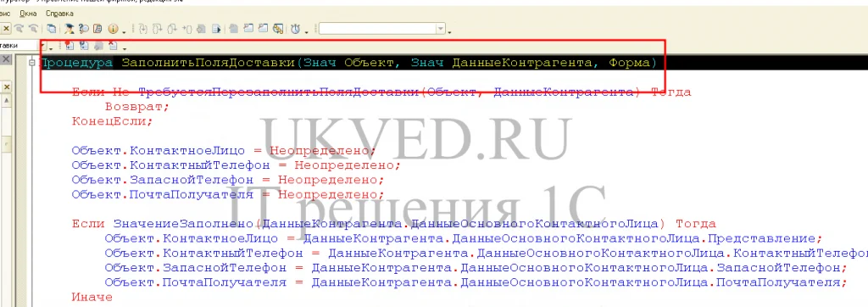Viewport: 868px width, 307px height.
Task: Open the Syntax Assistant graduate icon
Action: point(70,29)
